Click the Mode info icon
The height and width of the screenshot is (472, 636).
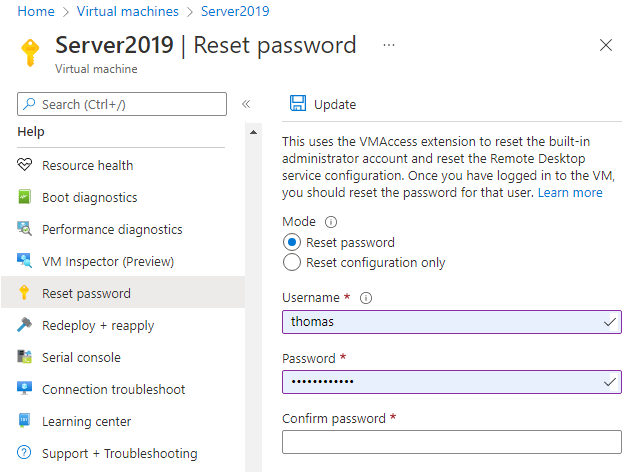331,222
